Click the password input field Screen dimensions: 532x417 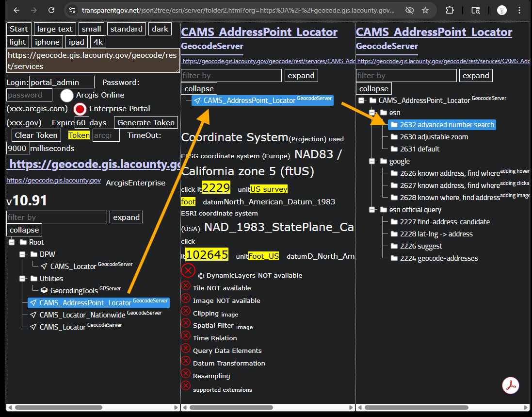(29, 95)
